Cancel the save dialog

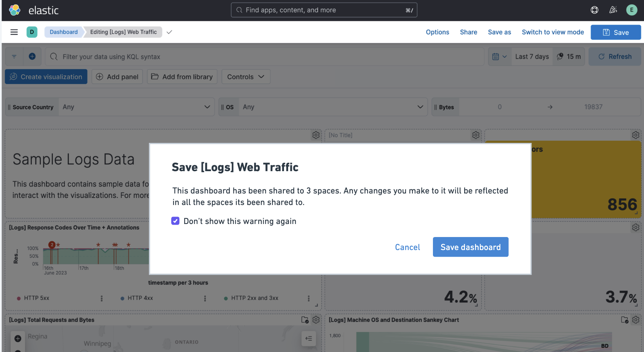pyautogui.click(x=408, y=247)
